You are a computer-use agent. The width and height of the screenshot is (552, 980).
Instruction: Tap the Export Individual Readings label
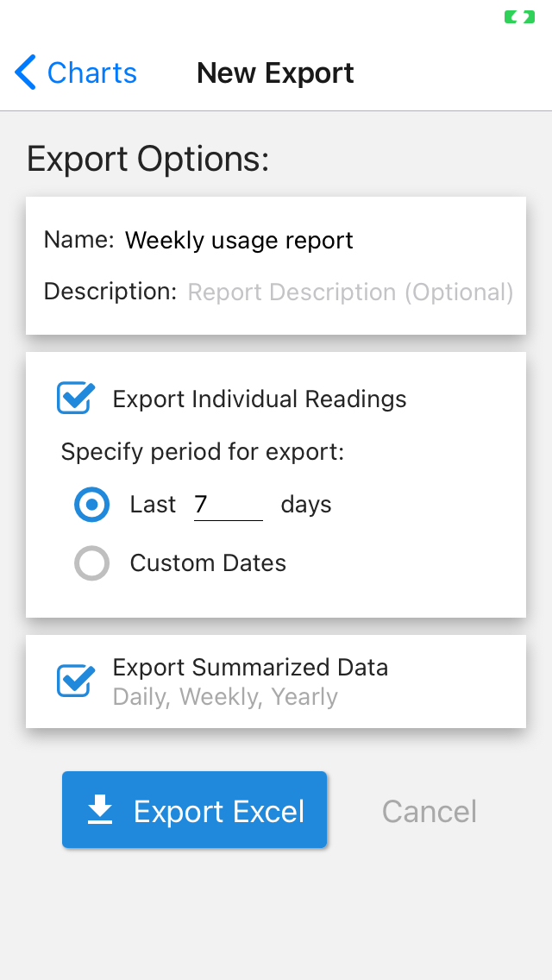click(x=260, y=399)
